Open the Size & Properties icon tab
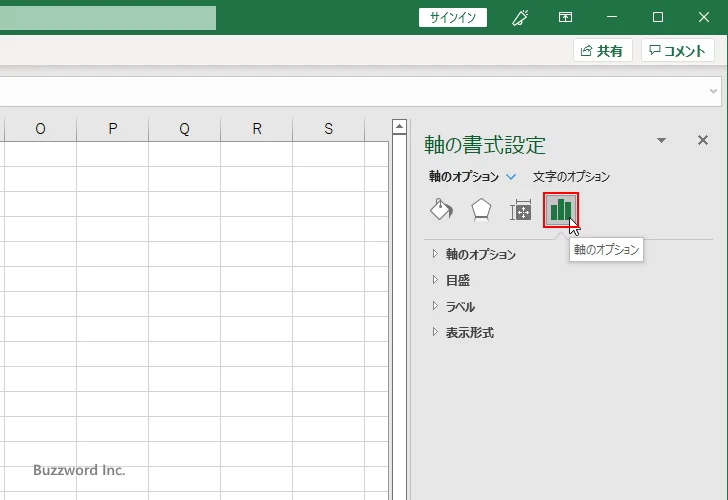The width and height of the screenshot is (728, 500). (x=521, y=210)
